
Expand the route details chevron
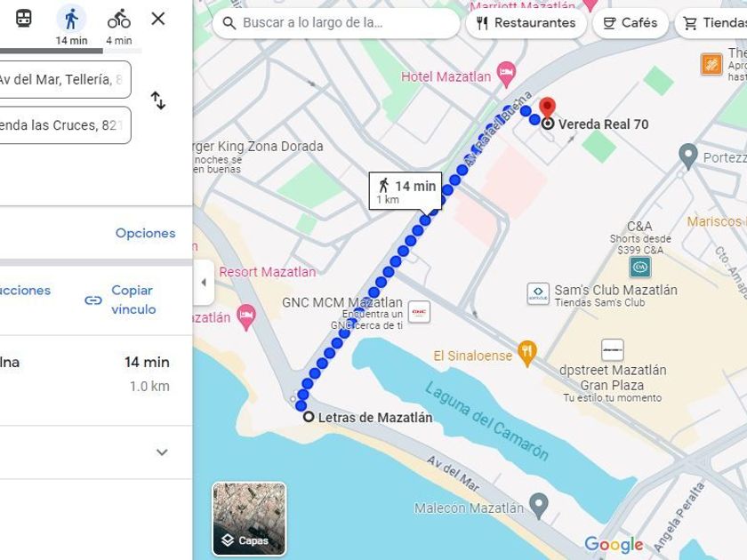pos(162,452)
